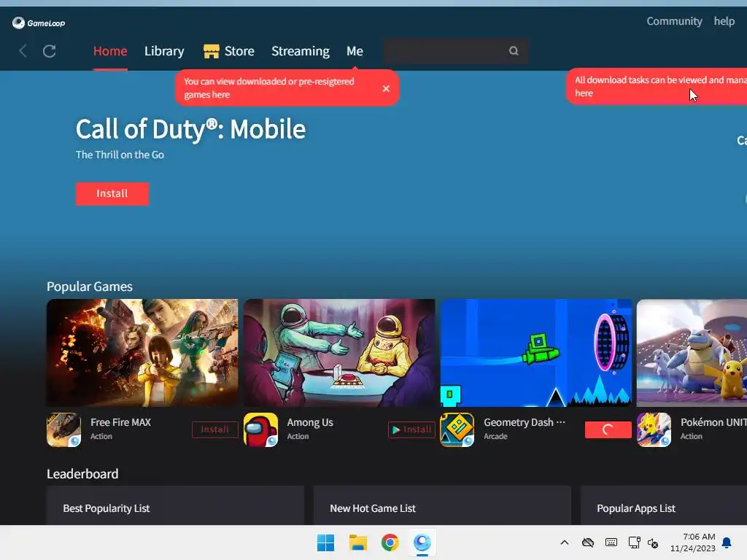
Task: Click the GameLoop logo
Action: click(x=39, y=23)
